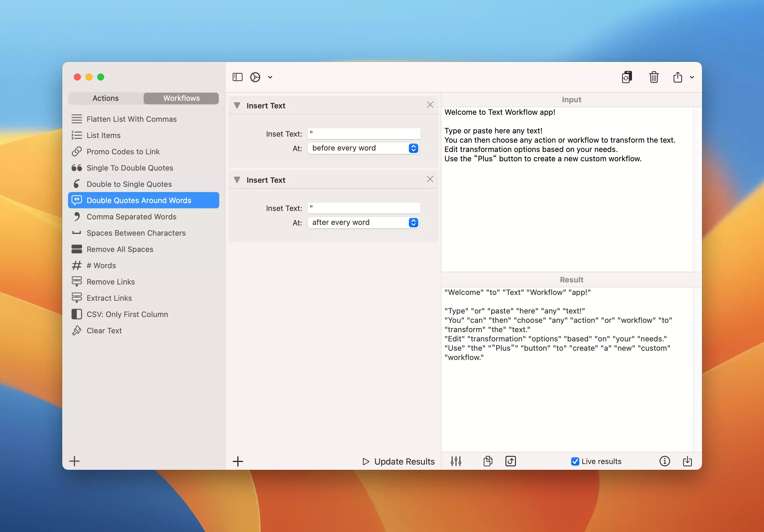Select Remove All Spaces workflow
Viewport: 764px width, 532px height.
120,249
